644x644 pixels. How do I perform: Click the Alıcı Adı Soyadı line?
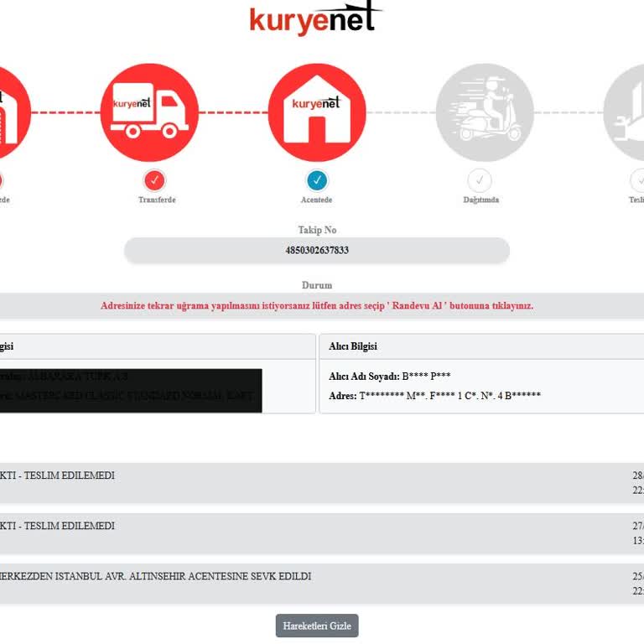point(390,377)
